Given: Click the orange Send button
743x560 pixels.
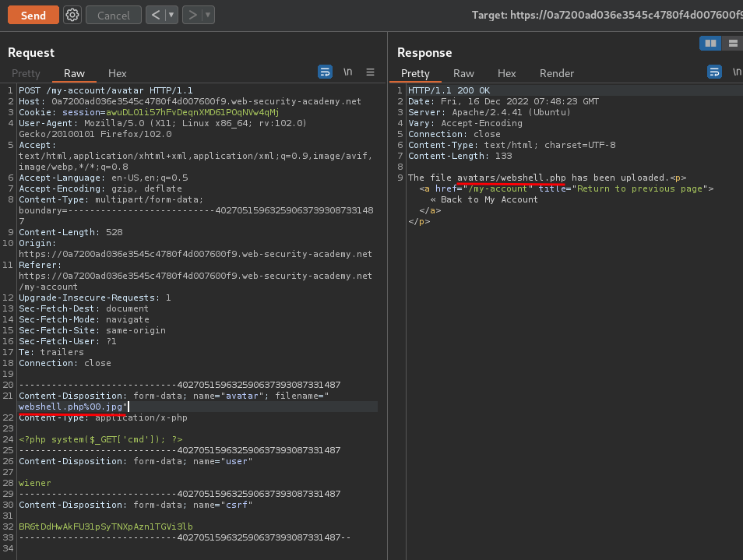Looking at the screenshot, I should click(x=33, y=15).
